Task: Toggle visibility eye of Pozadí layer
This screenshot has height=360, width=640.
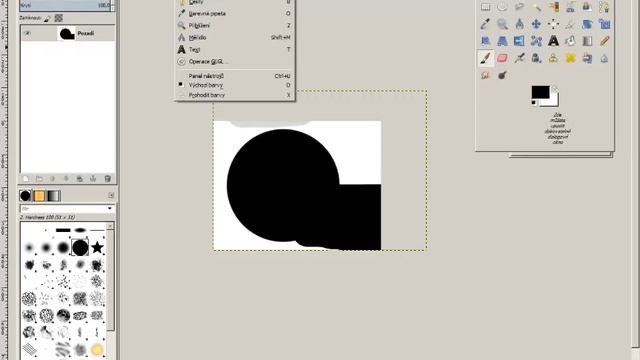Action: 27,33
